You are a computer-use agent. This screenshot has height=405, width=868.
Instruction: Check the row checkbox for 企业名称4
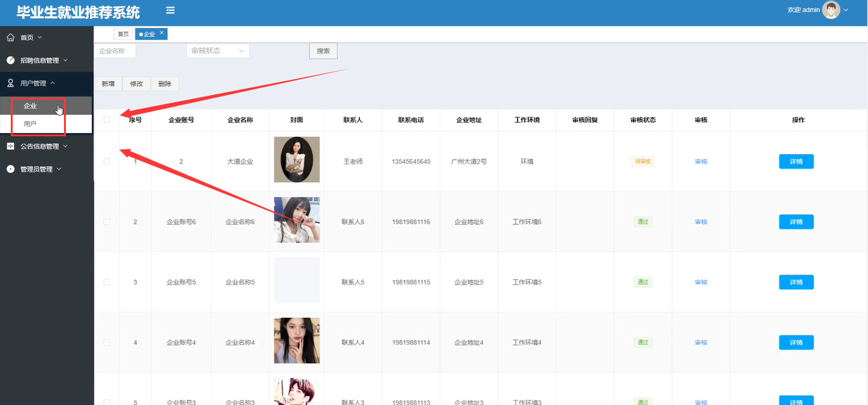(107, 342)
